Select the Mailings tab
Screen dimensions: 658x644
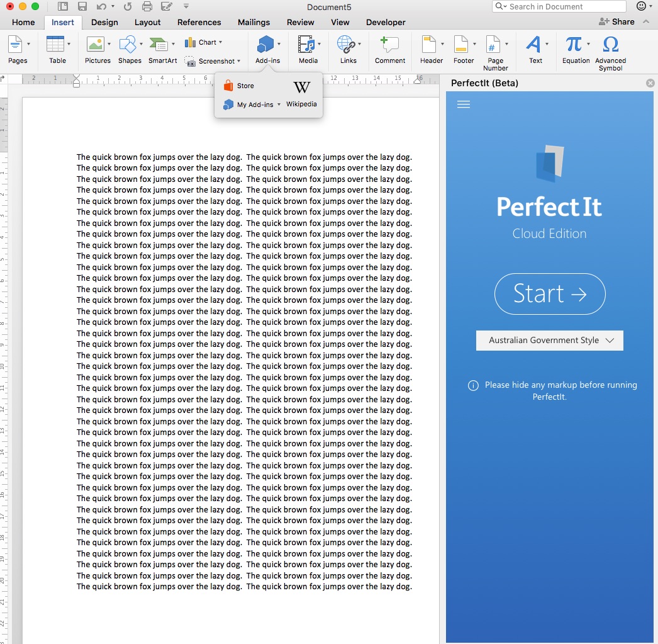coord(254,22)
